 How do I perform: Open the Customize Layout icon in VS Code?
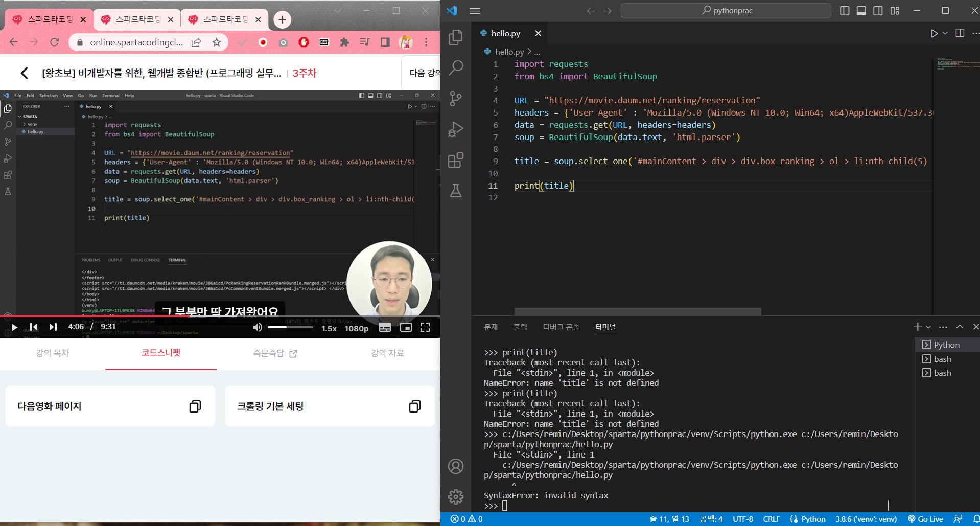click(895, 11)
